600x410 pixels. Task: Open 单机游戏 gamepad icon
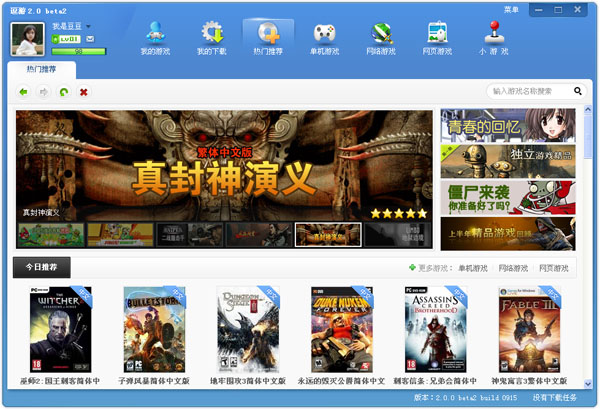324,33
